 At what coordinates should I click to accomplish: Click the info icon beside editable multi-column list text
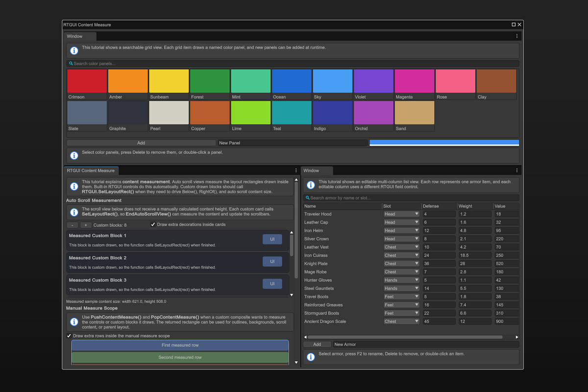pos(311,185)
